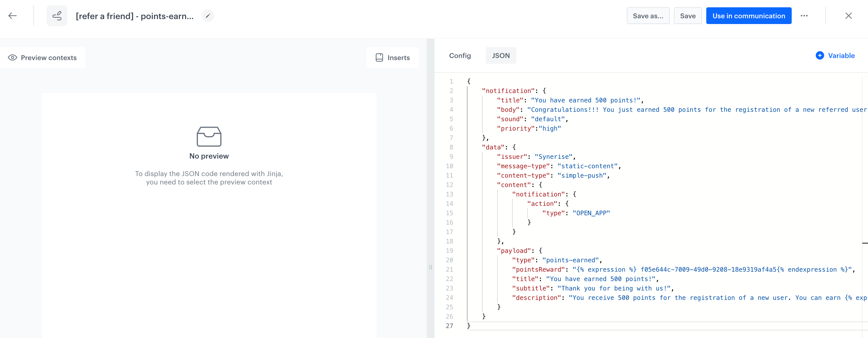
Task: Open Inserts using its panel icon
Action: [379, 57]
